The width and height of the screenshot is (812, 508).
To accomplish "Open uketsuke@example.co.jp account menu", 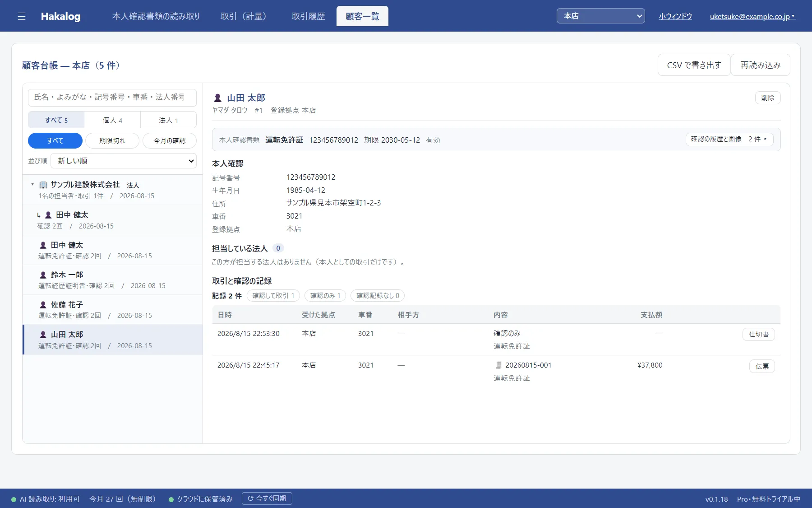I will tap(752, 16).
